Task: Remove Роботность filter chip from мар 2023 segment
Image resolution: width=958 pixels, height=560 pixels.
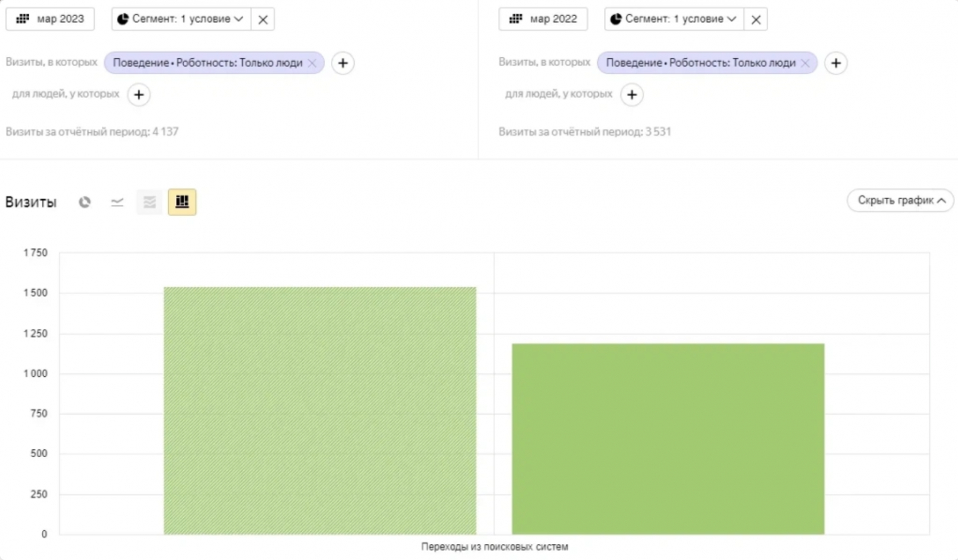Action: [x=312, y=63]
